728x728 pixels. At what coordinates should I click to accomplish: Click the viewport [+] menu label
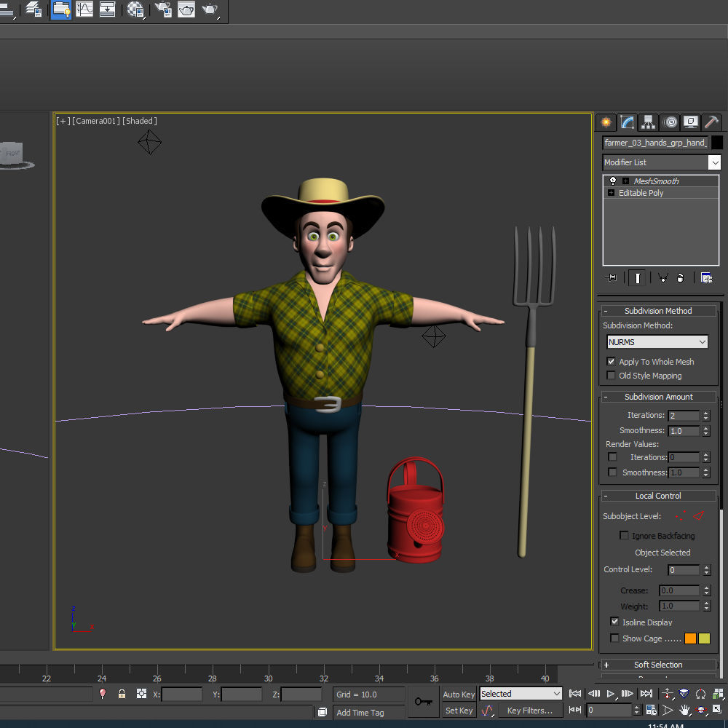pos(63,121)
